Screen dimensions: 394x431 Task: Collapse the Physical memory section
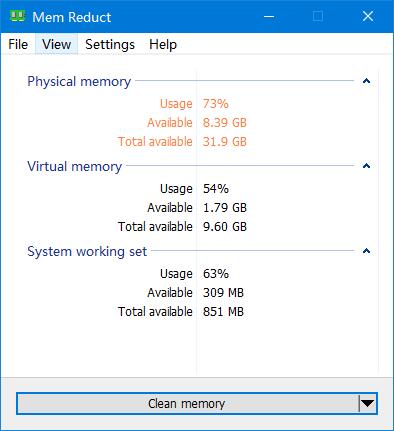tap(366, 81)
